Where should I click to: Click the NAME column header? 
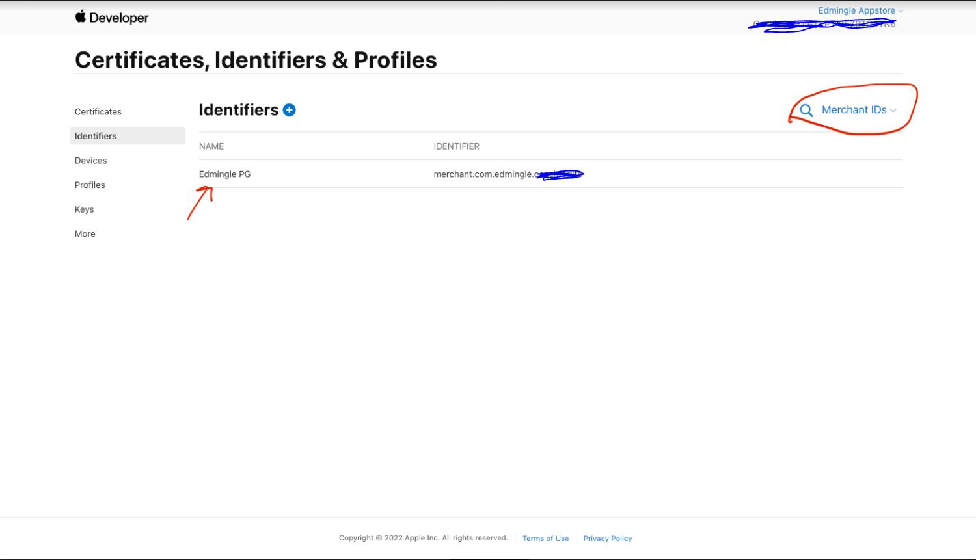(211, 146)
